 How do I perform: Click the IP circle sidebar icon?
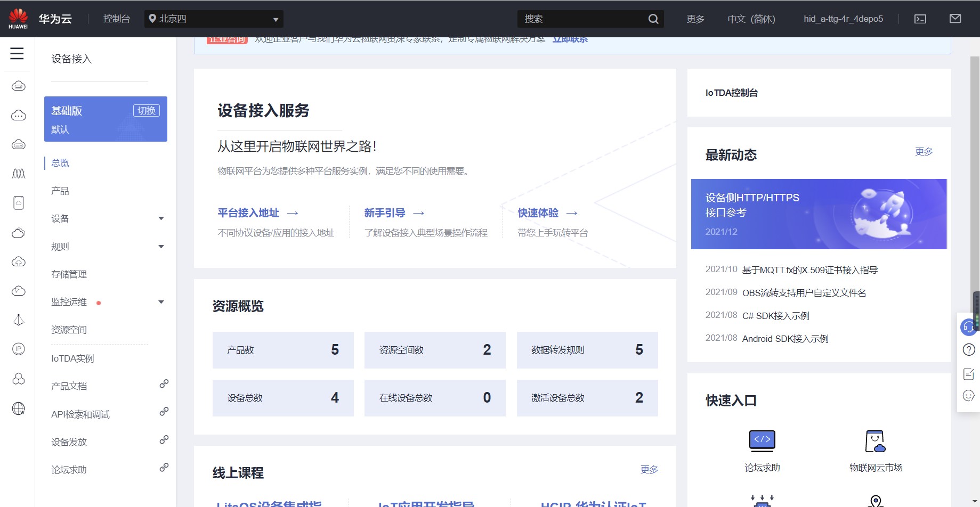(x=19, y=349)
